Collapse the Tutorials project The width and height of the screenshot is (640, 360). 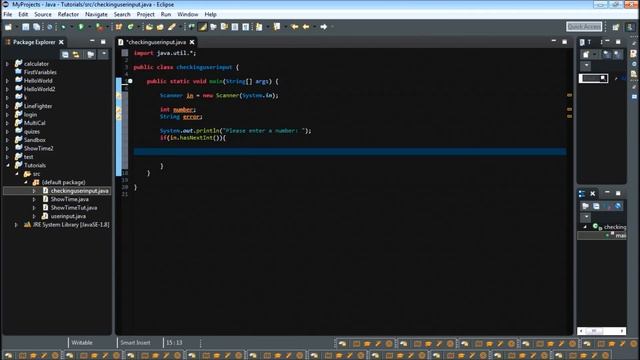7,165
